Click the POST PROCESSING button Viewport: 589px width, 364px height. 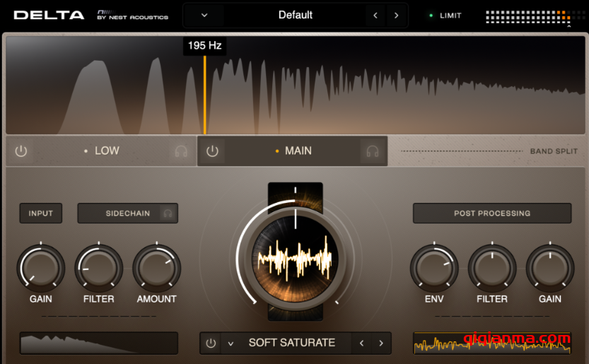click(492, 213)
